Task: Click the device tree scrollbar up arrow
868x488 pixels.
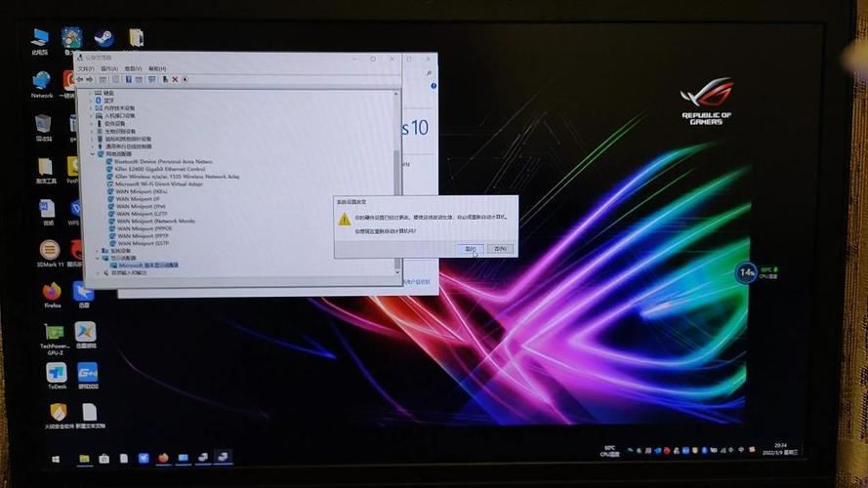Action: point(395,94)
